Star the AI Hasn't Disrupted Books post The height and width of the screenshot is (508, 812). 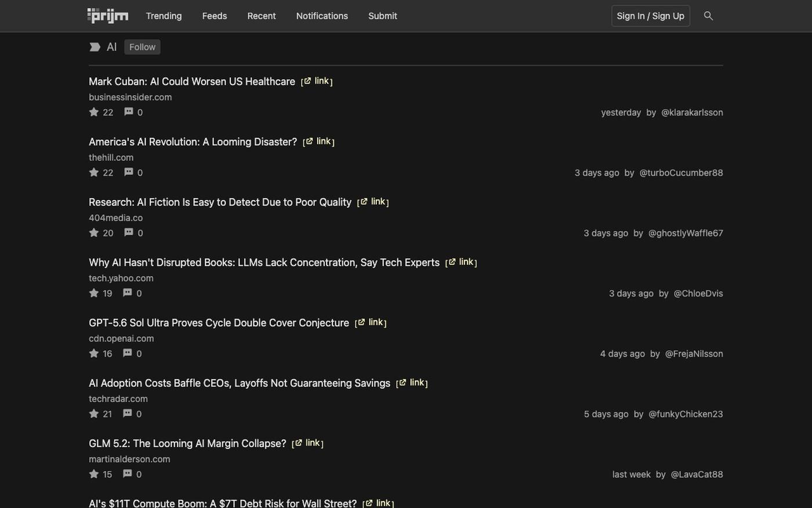tap(94, 293)
